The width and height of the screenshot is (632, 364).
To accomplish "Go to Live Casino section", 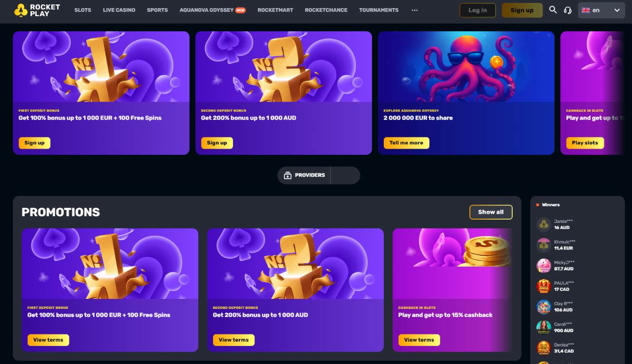I will [119, 10].
